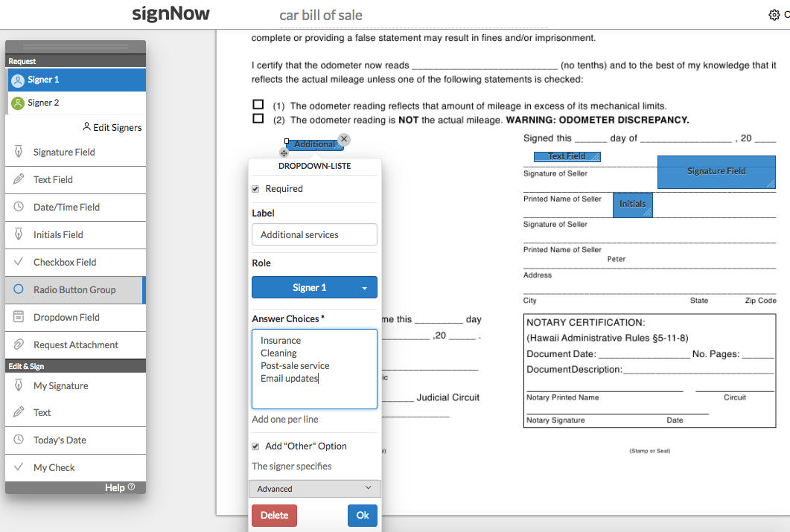Click the sidebar panel drag handle at top
Viewport: 790px width, 532px height.
pyautogui.click(x=75, y=46)
